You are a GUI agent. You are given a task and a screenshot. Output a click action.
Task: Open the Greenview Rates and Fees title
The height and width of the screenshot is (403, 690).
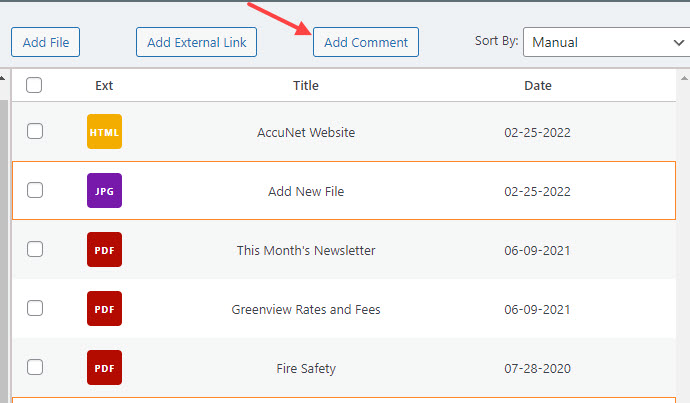click(306, 309)
